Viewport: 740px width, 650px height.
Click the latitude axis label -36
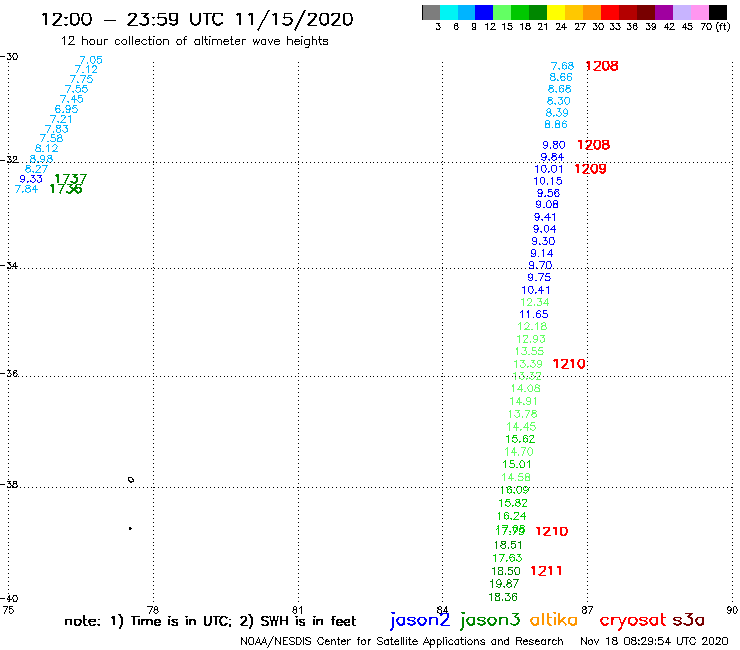[x=9, y=373]
